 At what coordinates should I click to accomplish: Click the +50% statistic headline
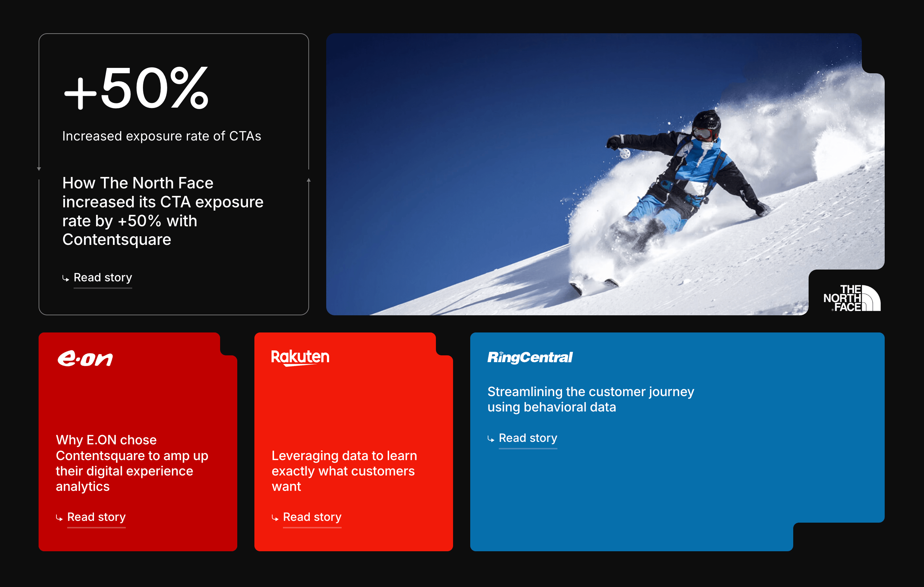[x=136, y=89]
